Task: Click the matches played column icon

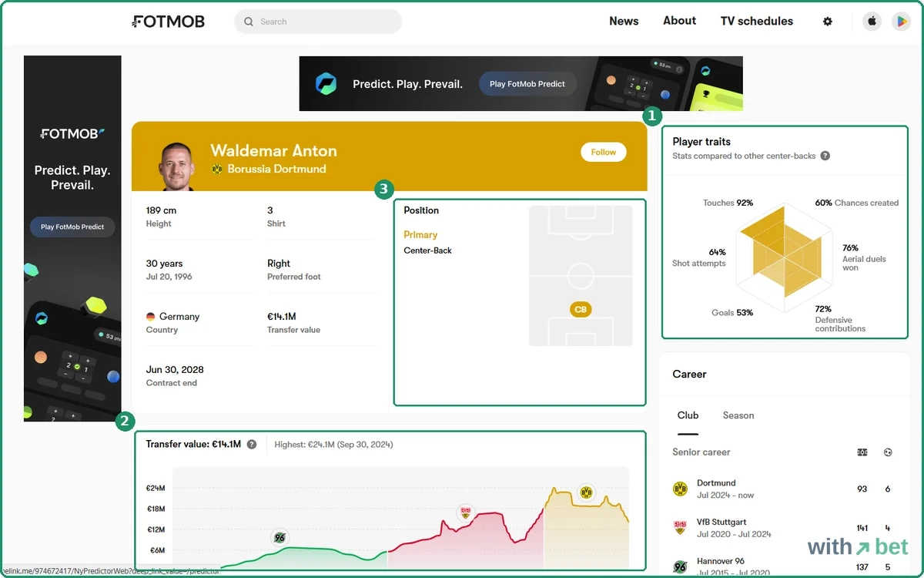Action: click(x=862, y=452)
